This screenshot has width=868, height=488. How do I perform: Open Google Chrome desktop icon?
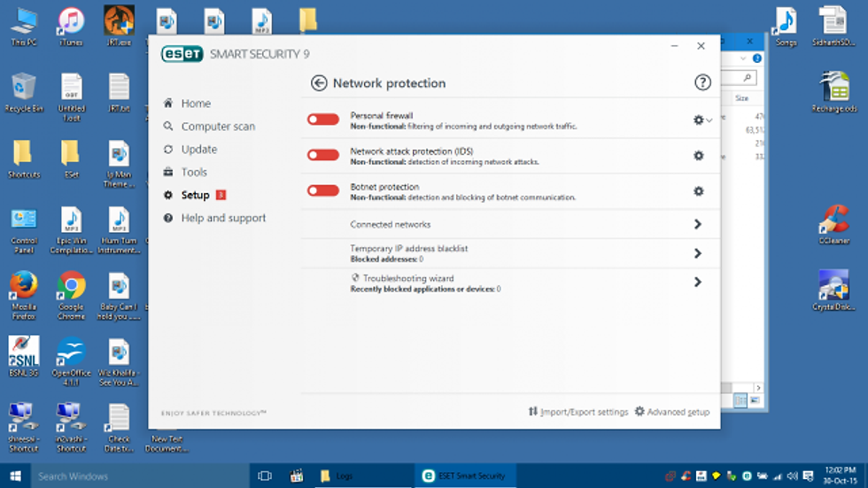click(x=72, y=296)
